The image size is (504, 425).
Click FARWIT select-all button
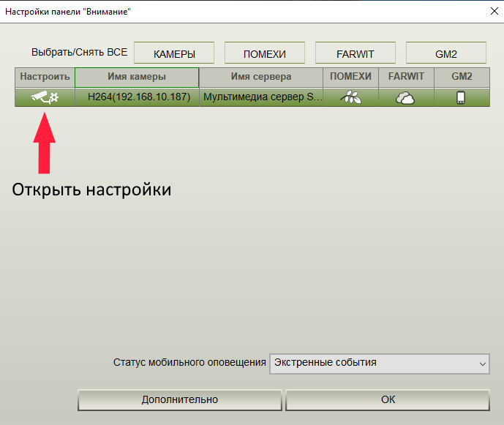tap(356, 53)
